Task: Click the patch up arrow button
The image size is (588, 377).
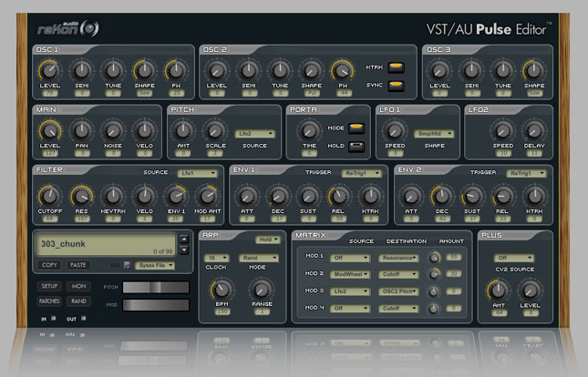Action: [x=184, y=239]
